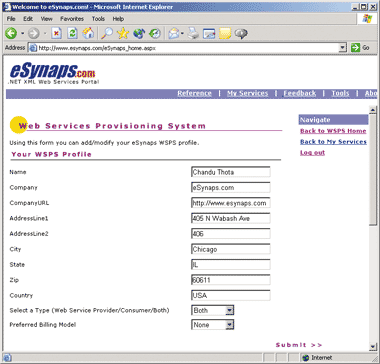380x364 pixels.
Task: Click the CompanyURL input field
Action: 231,203
